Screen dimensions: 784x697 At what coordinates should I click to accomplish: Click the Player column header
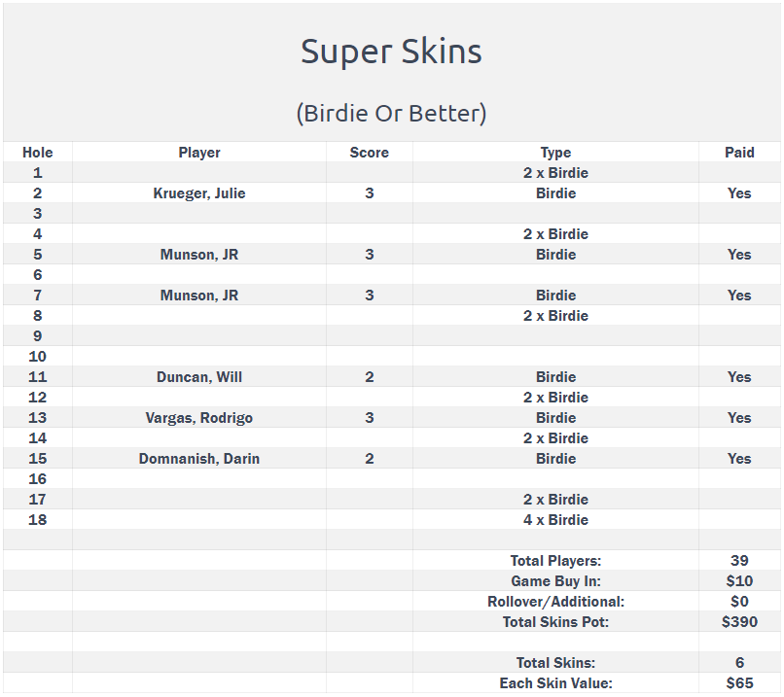(199, 153)
